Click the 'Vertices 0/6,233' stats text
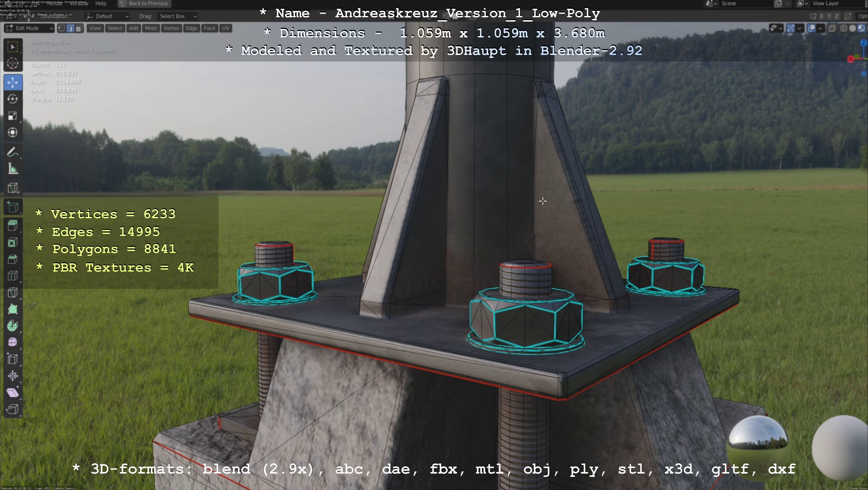Viewport: 868px width, 490px height. click(x=54, y=73)
